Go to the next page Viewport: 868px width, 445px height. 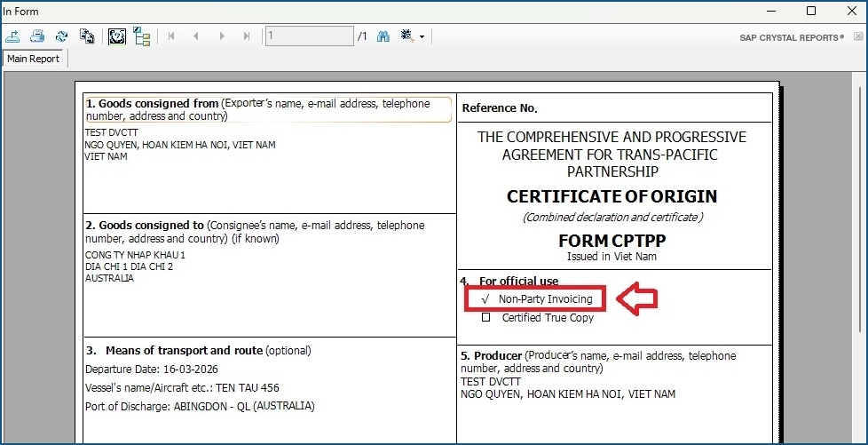[x=222, y=36]
